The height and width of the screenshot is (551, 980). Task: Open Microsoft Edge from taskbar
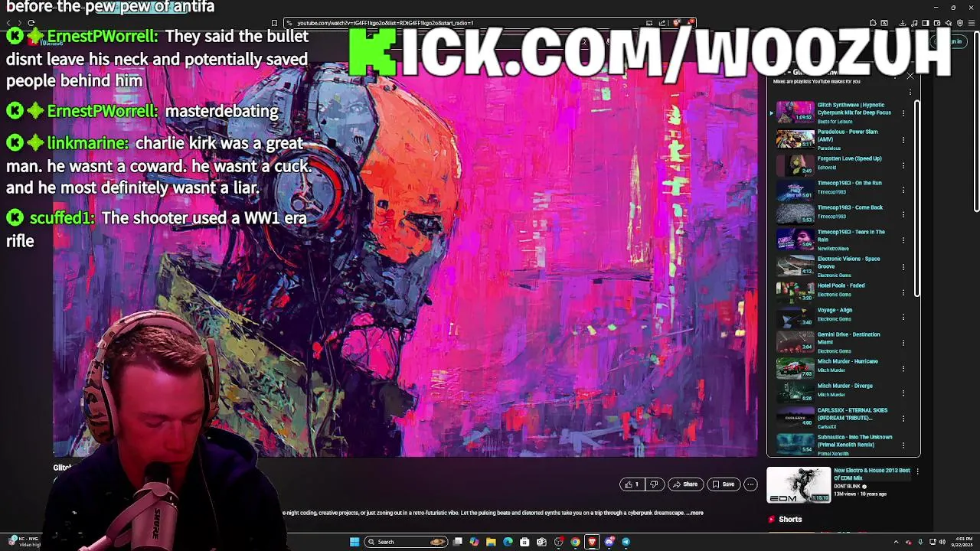click(x=508, y=542)
